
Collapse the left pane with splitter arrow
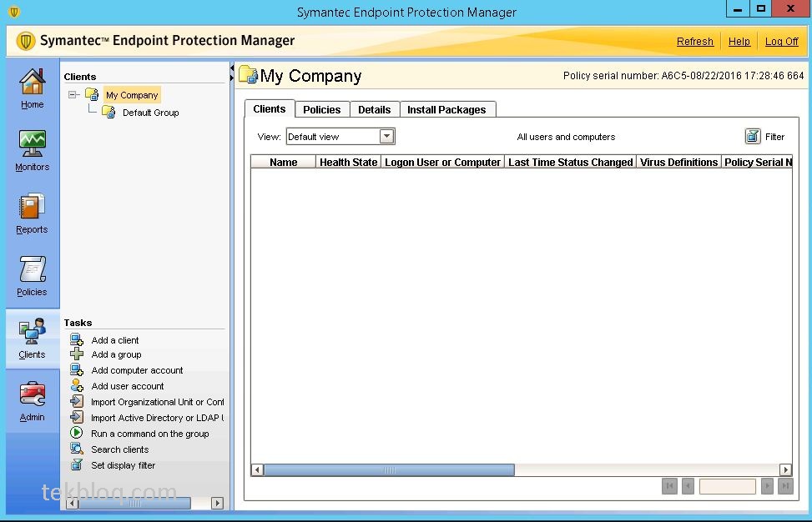(x=231, y=69)
